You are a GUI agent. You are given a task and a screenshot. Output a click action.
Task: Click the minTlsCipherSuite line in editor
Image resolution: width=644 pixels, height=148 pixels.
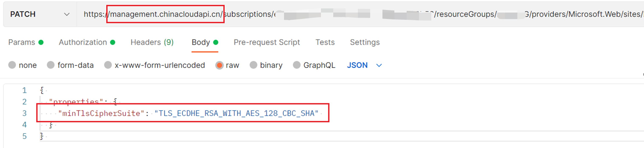pyautogui.click(x=188, y=113)
